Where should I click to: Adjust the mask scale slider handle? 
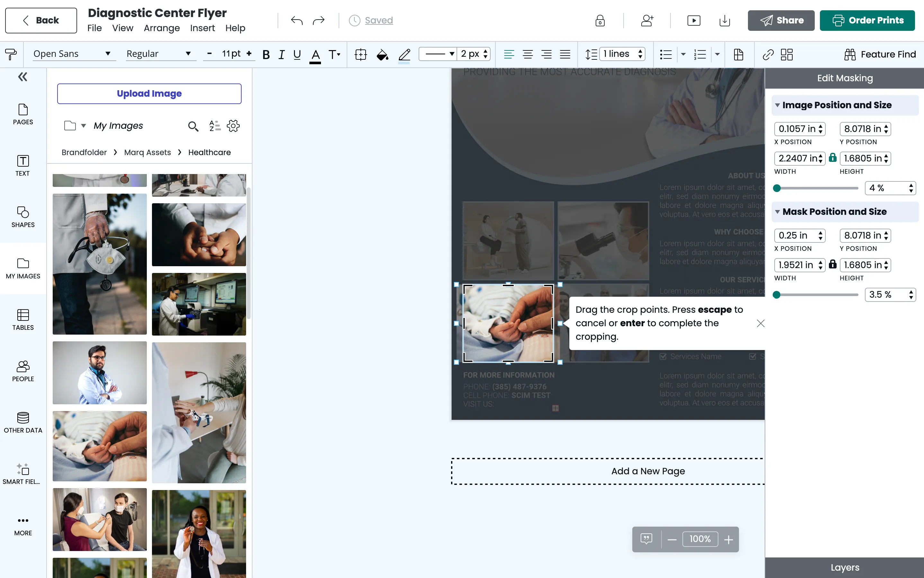[777, 295]
